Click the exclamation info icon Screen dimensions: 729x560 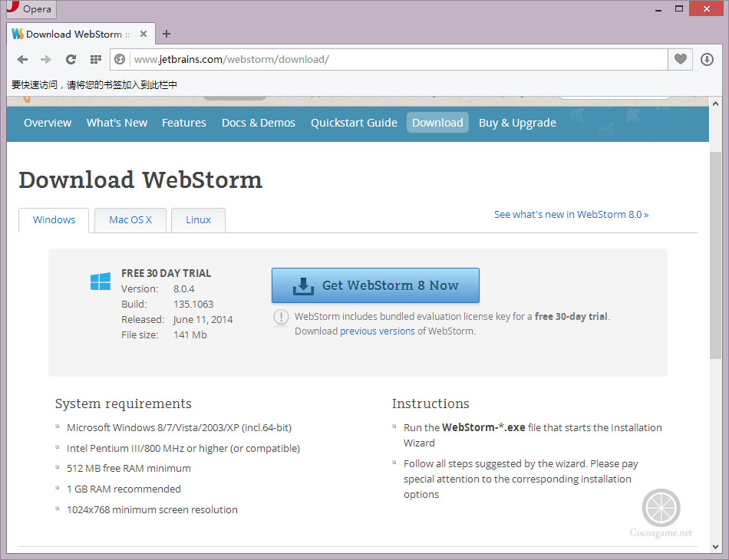tap(281, 317)
